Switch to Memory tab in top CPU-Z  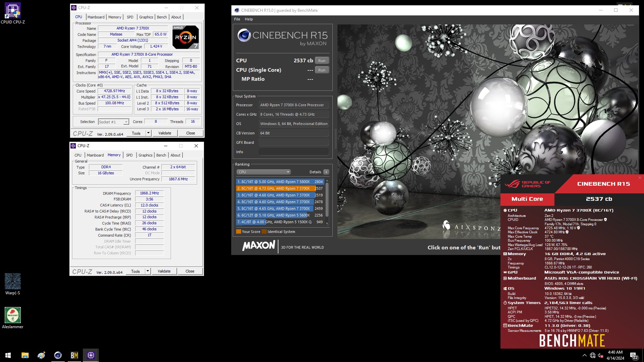click(x=115, y=17)
